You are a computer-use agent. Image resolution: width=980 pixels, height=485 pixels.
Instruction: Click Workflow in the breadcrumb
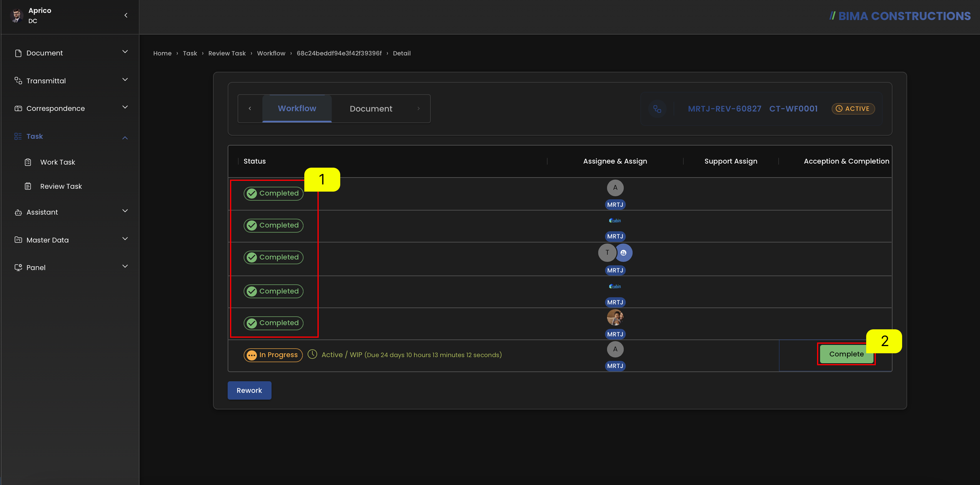(271, 53)
